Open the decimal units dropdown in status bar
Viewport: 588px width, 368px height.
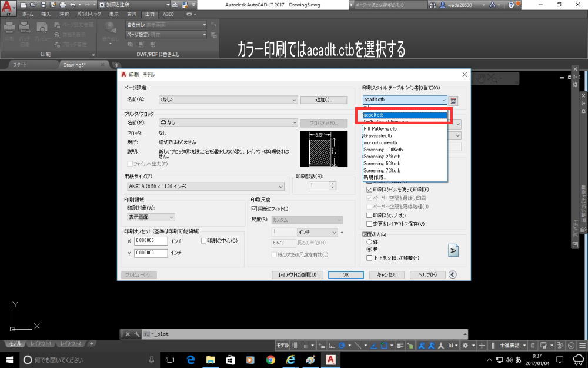[512, 346]
